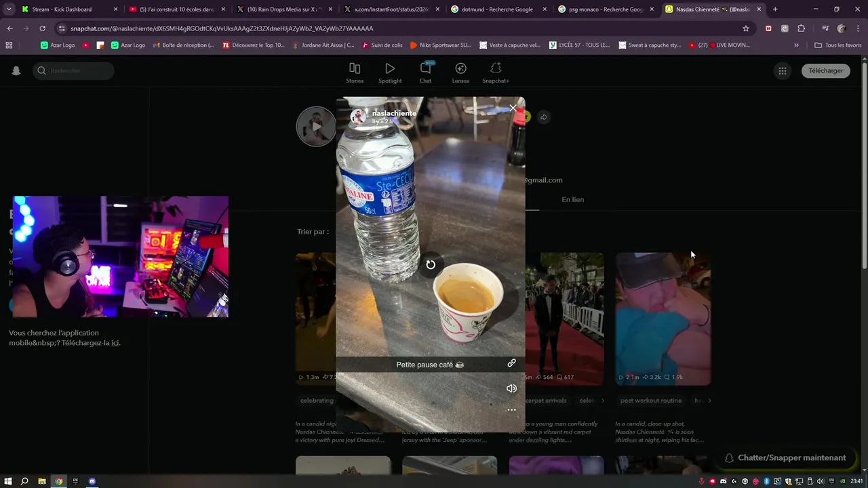
Task: Open the Suivi de colis bookmark
Action: click(382, 45)
